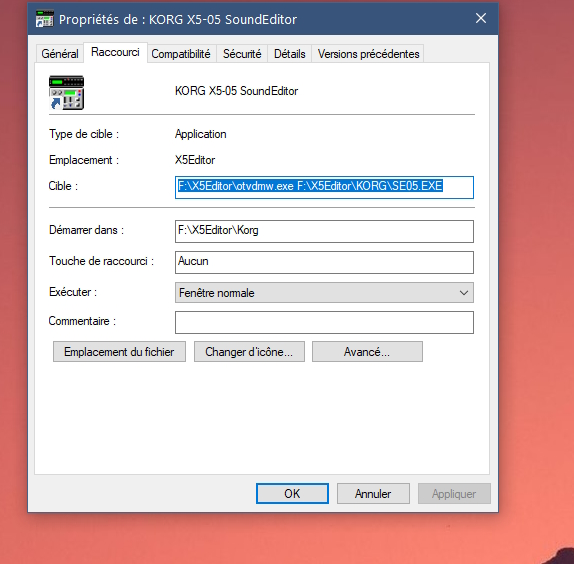
Task: Click the 'X5Editor' location value
Action: tap(195, 160)
